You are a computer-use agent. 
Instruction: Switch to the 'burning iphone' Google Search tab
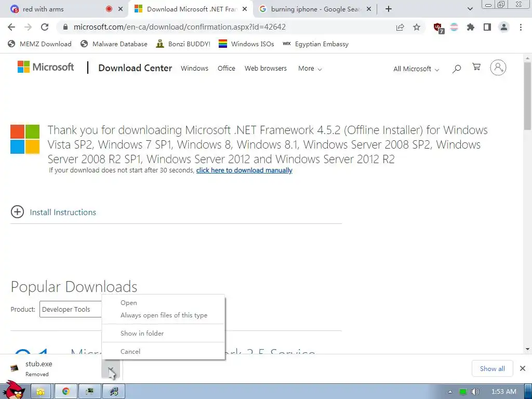314,9
